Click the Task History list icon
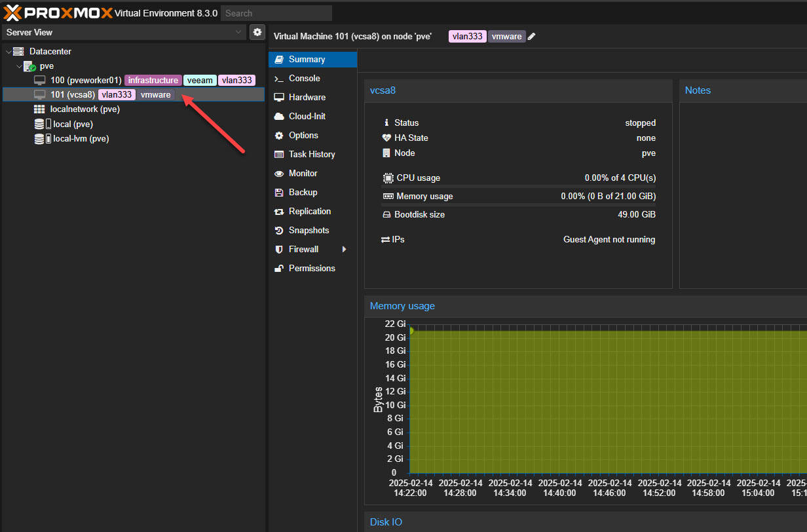The height and width of the screenshot is (532, 807). pyautogui.click(x=279, y=155)
